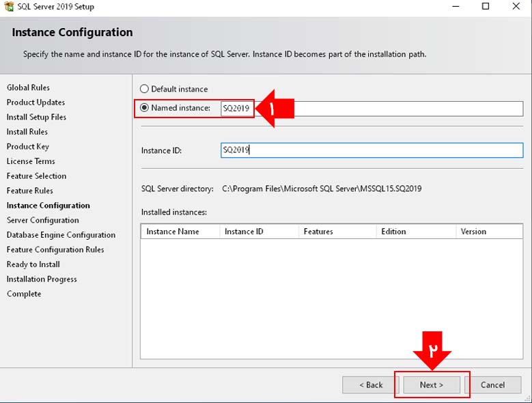Select the Feature Configuration Rules step
The height and width of the screenshot is (403, 532).
[x=55, y=250]
